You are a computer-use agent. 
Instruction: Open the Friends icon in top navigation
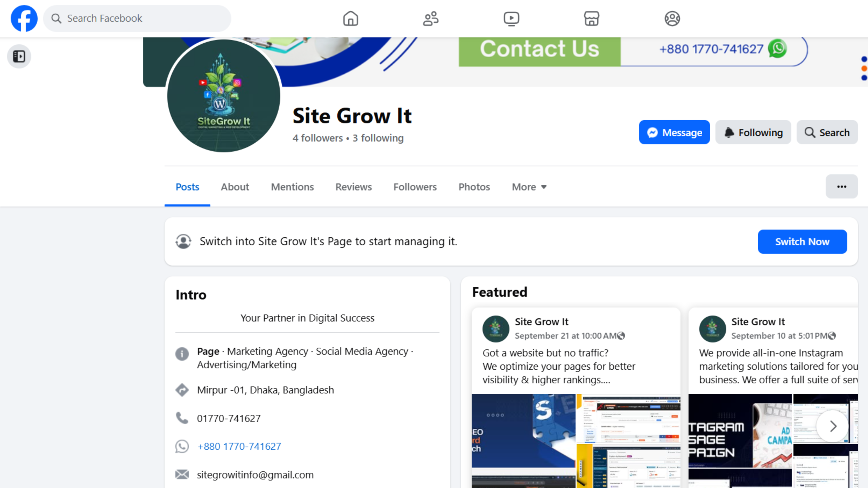click(431, 18)
